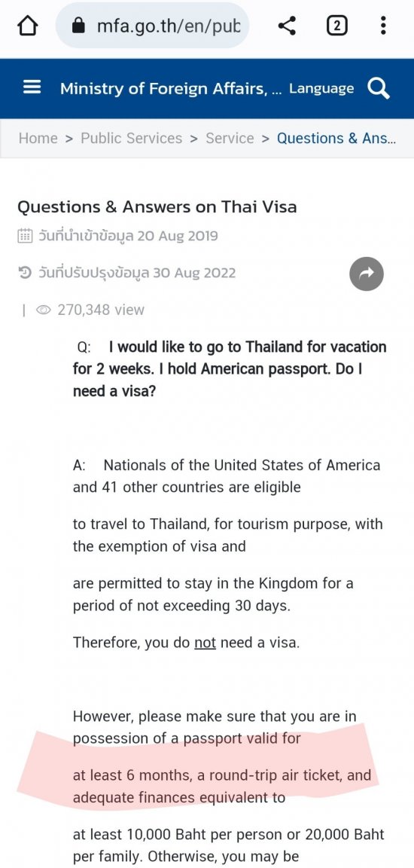The width and height of the screenshot is (414, 868).
Task: Tap the mfa.go.th address bar
Action: (x=153, y=26)
